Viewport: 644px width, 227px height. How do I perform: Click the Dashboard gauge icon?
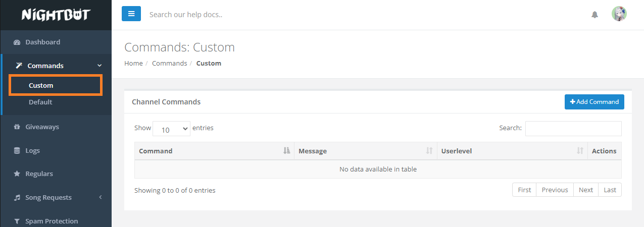(x=17, y=42)
